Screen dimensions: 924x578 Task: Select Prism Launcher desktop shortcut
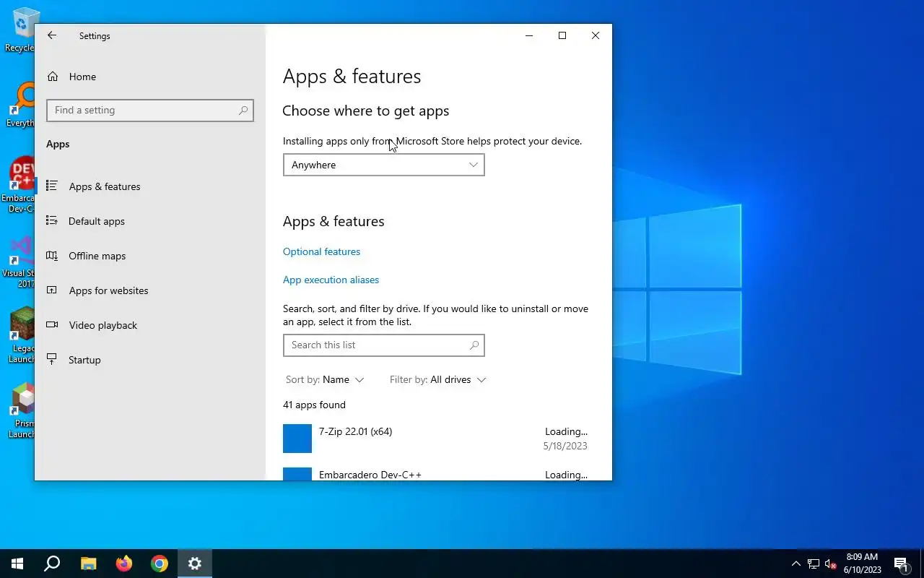[20, 410]
